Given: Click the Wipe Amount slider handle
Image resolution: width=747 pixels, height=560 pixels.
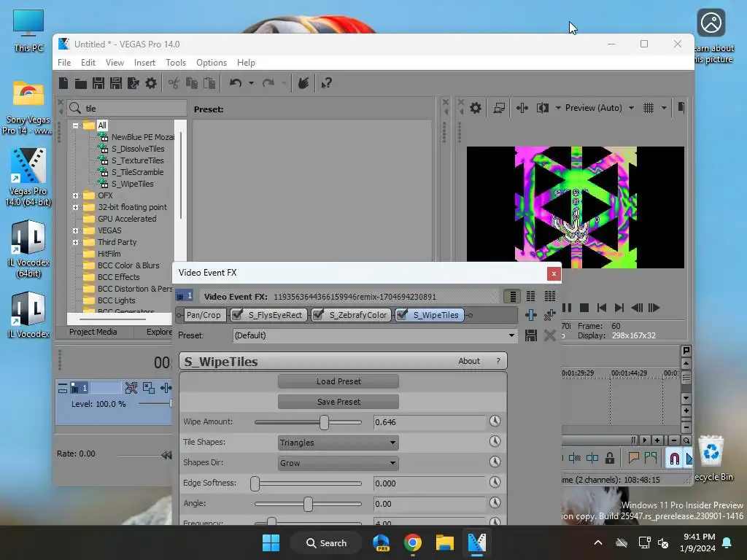Looking at the screenshot, I should [x=324, y=422].
